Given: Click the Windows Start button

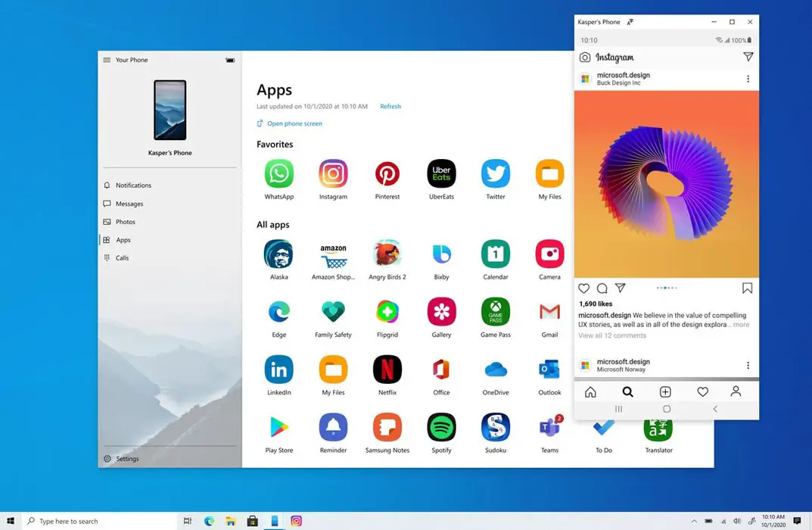Looking at the screenshot, I should tap(11, 521).
